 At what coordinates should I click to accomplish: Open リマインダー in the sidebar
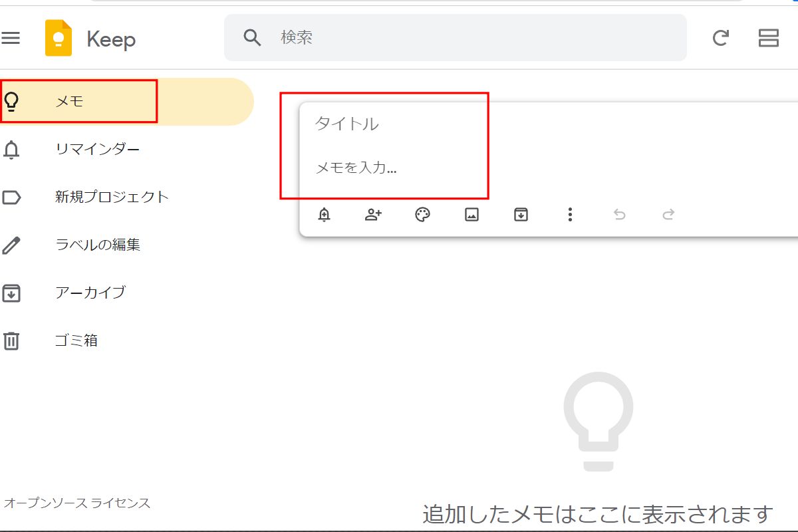tap(97, 149)
